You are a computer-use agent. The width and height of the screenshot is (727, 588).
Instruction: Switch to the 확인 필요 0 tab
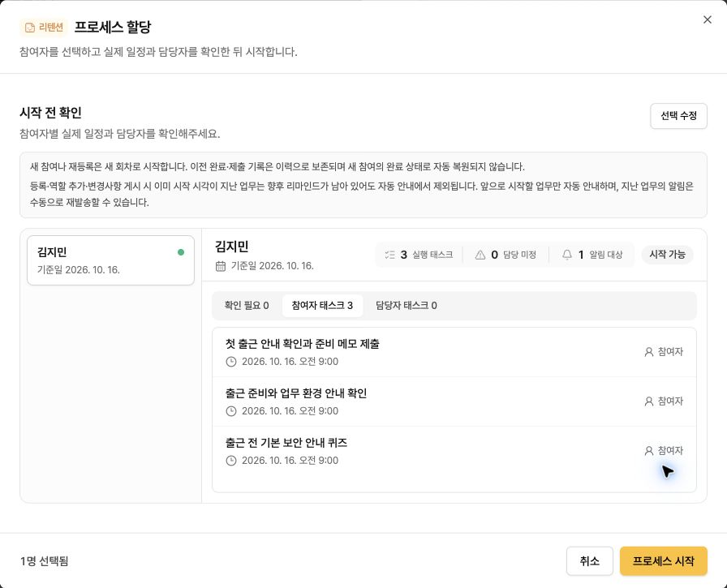(247, 305)
